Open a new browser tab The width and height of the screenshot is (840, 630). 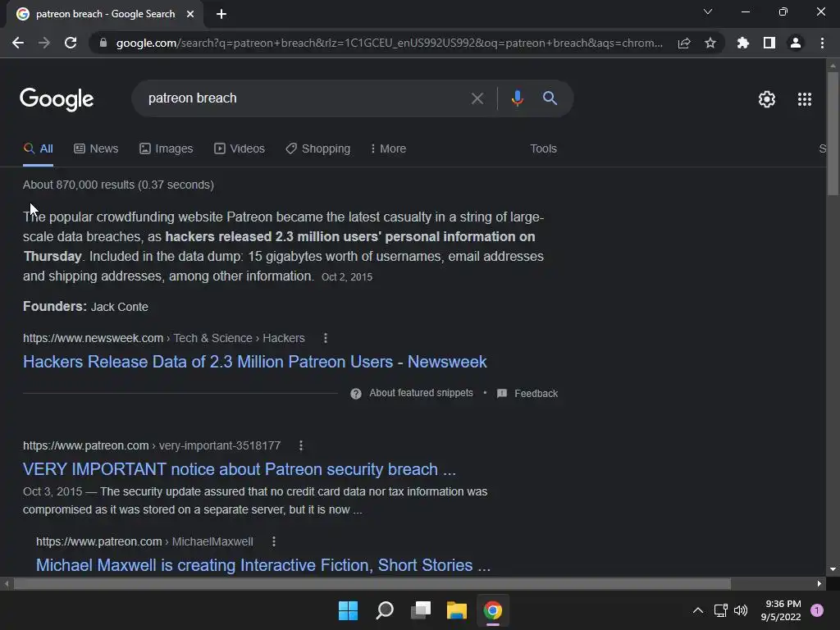[x=221, y=15]
